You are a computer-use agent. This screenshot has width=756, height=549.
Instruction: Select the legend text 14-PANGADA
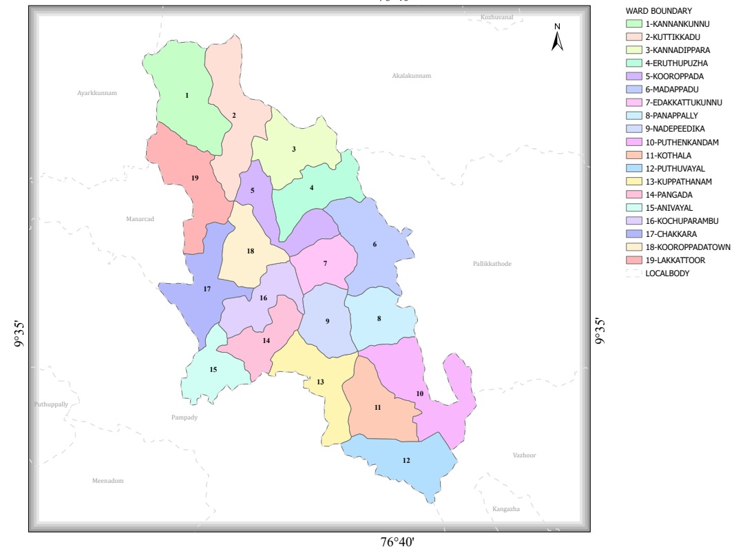[x=669, y=195]
